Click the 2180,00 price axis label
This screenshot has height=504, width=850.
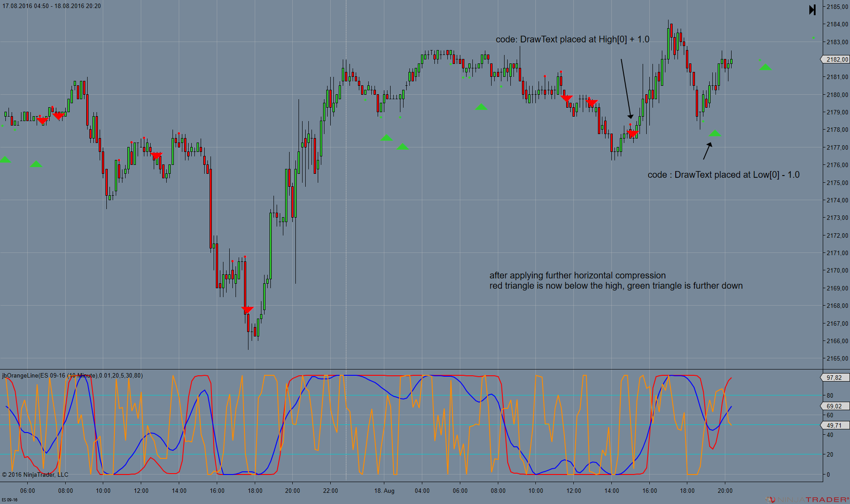pyautogui.click(x=837, y=95)
